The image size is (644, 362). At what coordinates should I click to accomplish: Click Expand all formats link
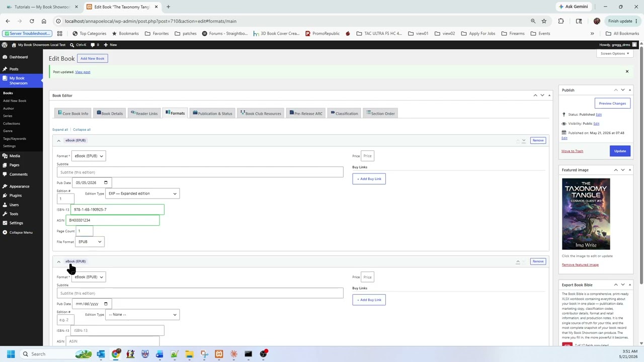60,130
